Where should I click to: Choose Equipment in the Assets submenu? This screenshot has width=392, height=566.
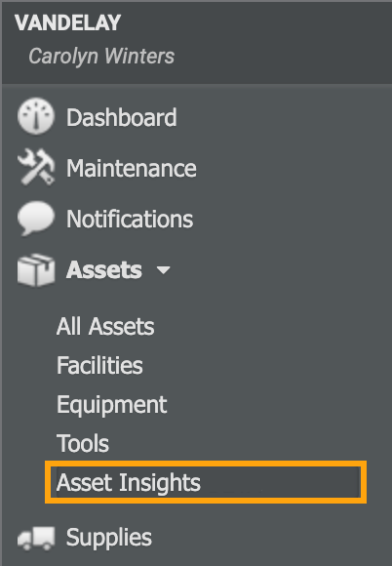pyautogui.click(x=112, y=405)
